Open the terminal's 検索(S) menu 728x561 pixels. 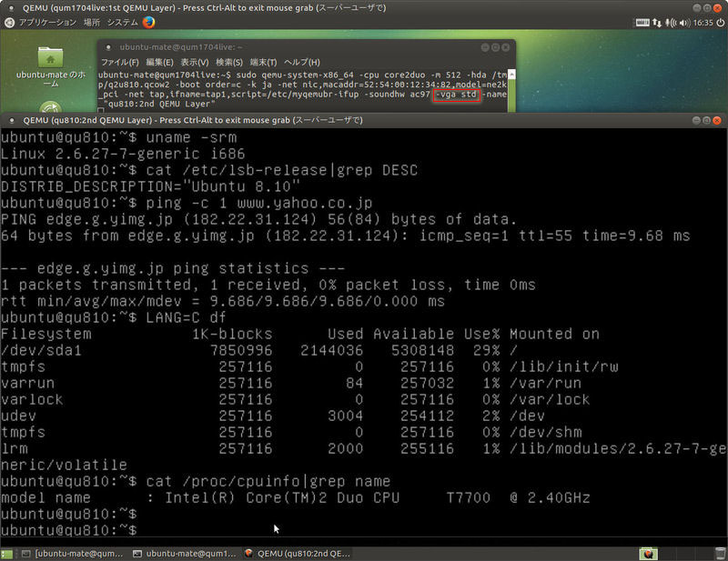point(229,62)
